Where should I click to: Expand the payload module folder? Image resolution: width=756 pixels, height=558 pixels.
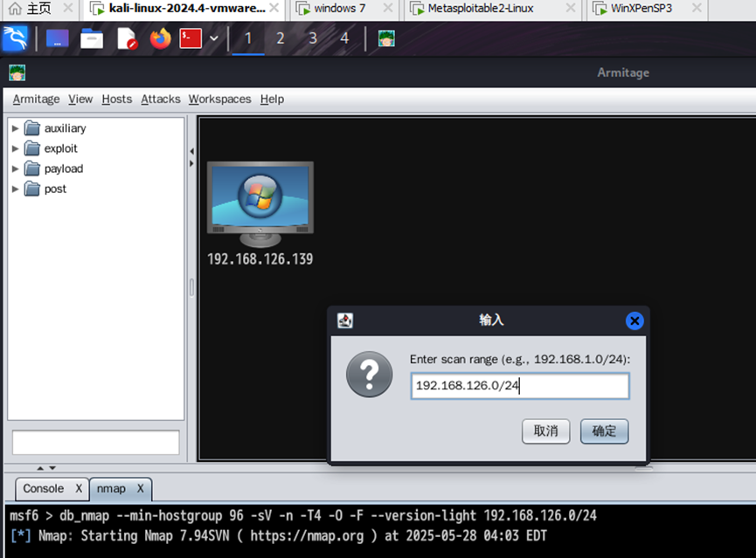15,169
